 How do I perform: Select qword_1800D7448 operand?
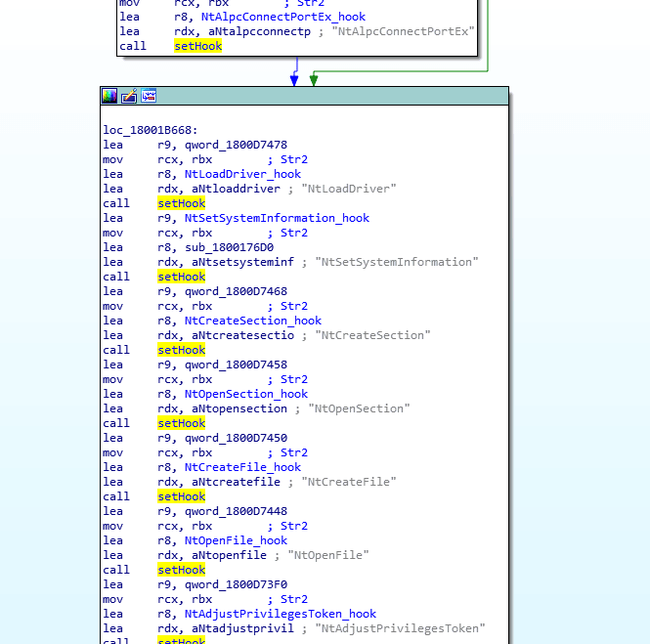pyautogui.click(x=236, y=511)
